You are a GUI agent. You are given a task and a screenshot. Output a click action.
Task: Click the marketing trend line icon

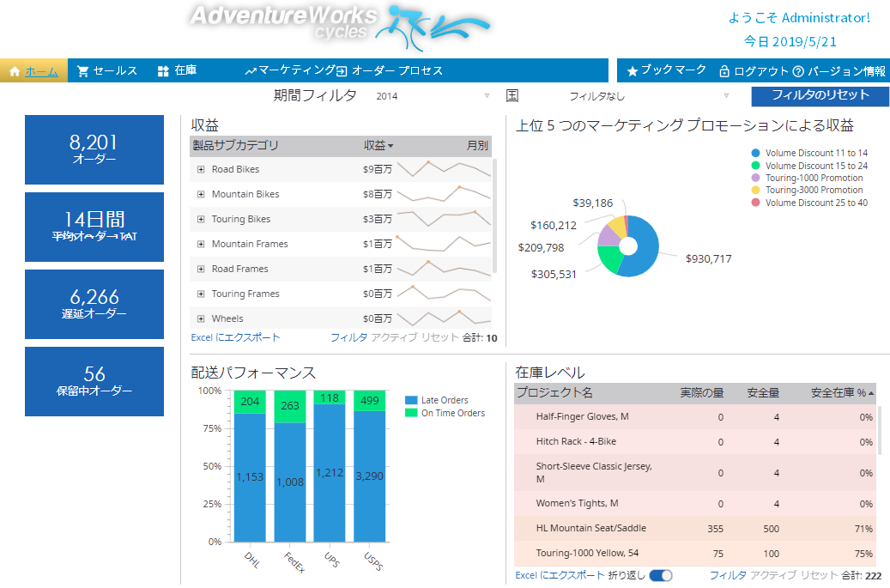coord(251,71)
